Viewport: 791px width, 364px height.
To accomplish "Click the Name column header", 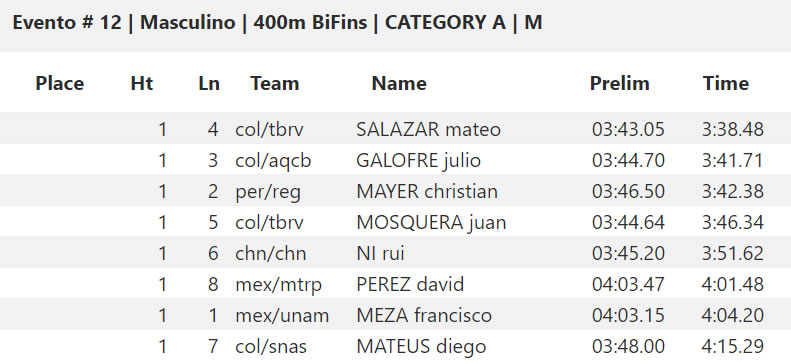I will pos(399,83).
